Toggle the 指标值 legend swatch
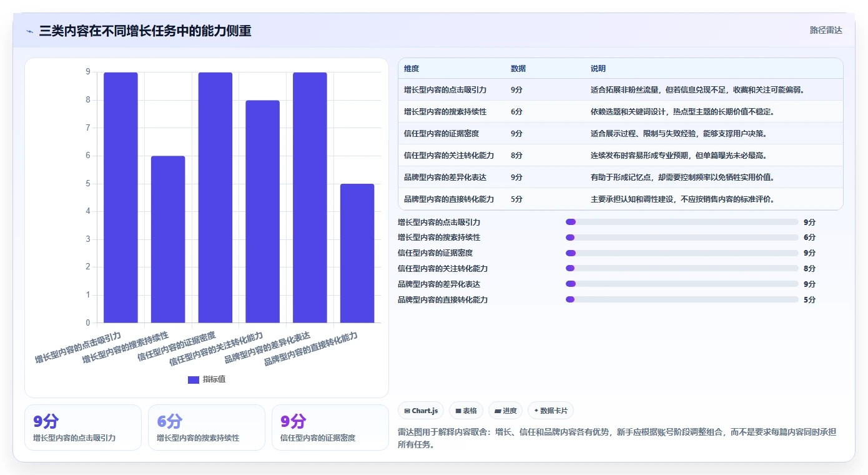This screenshot has height=475, width=868. point(194,379)
